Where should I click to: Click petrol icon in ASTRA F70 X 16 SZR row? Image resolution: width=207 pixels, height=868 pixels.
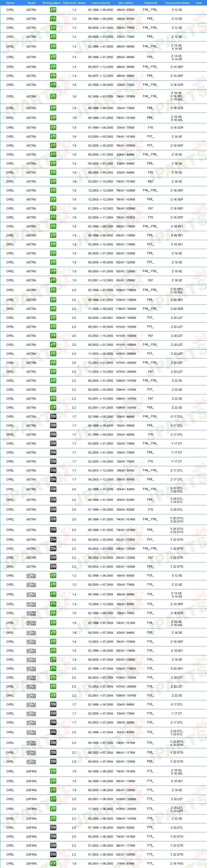53,128
